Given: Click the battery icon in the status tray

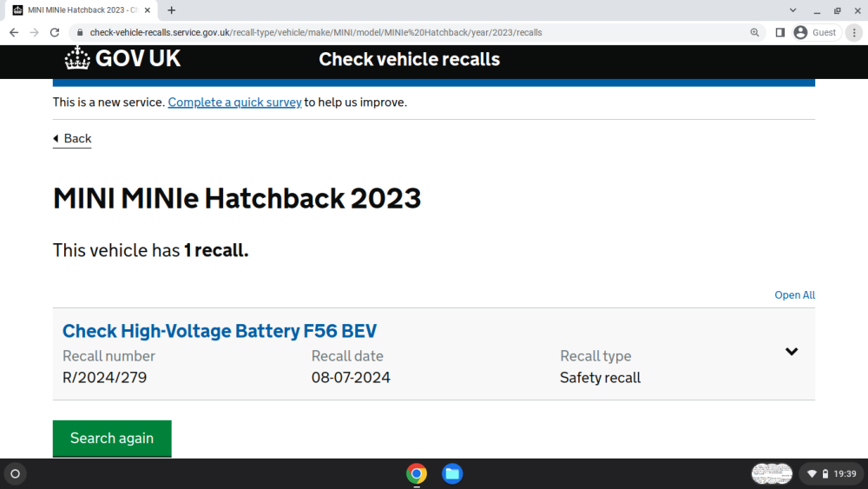Looking at the screenshot, I should tap(825, 474).
